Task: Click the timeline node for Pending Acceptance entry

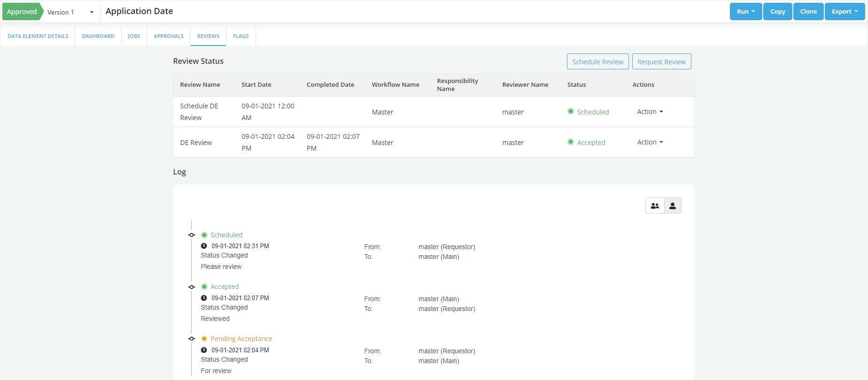Action: [x=192, y=339]
